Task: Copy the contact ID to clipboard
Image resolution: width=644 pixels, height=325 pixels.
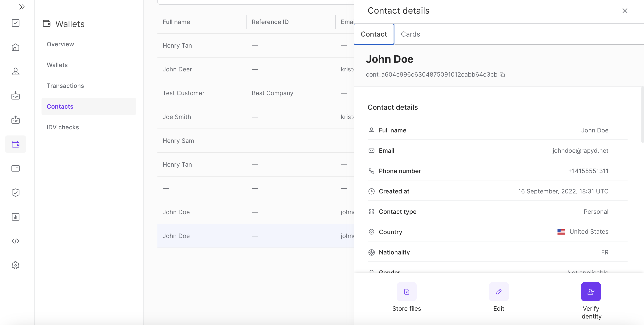Action: coord(502,75)
